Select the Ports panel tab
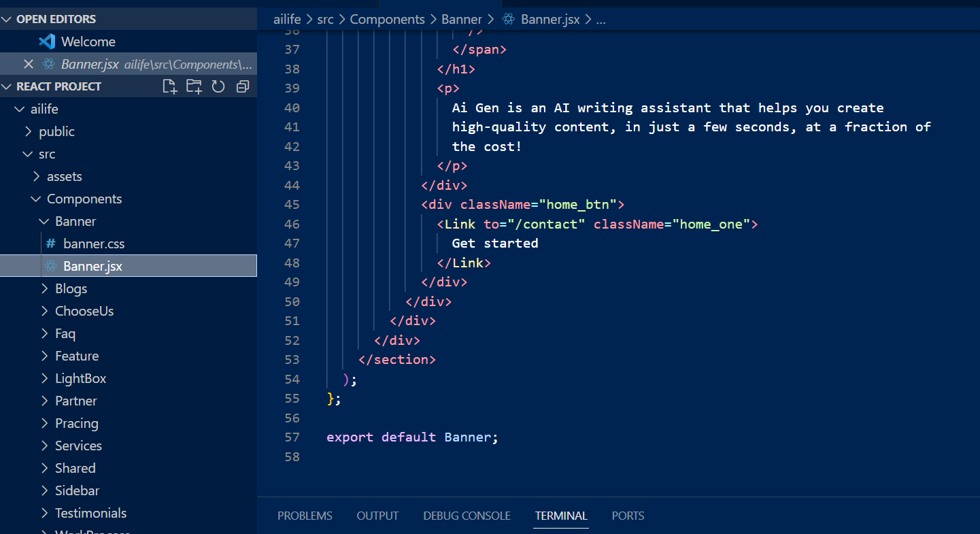The width and height of the screenshot is (980, 534). tap(627, 516)
